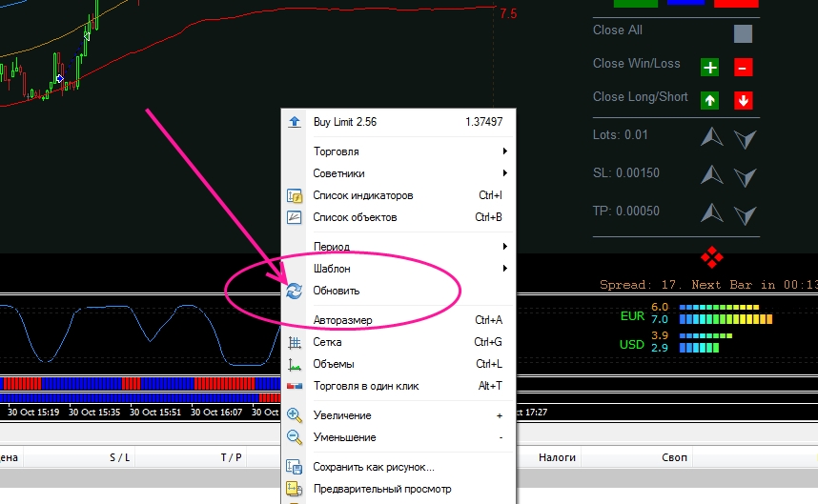Click the grid icon beside Сетка

[x=295, y=342]
